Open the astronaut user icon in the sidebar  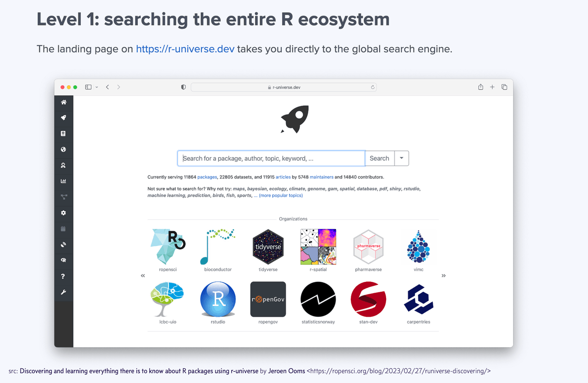[x=63, y=165]
